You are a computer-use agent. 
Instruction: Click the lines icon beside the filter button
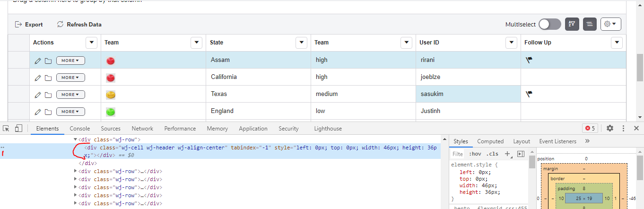pyautogui.click(x=590, y=24)
